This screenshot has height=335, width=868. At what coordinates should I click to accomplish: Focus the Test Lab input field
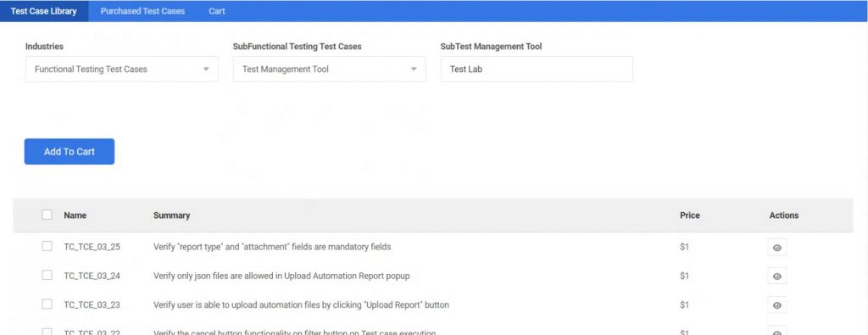click(537, 70)
